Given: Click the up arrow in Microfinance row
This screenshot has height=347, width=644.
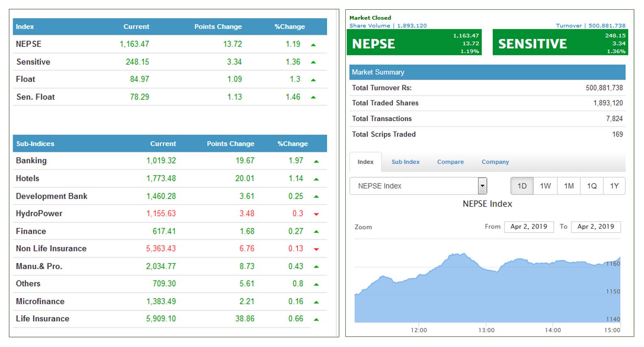Looking at the screenshot, I should [x=316, y=302].
